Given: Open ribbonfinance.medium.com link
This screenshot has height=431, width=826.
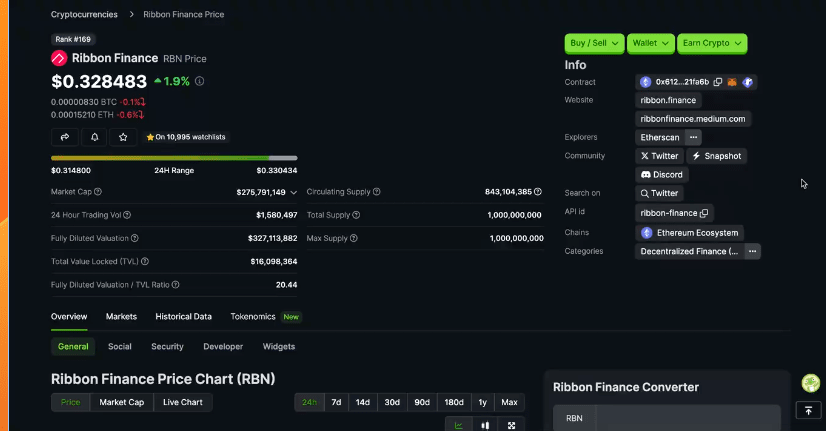Looking at the screenshot, I should pos(693,119).
